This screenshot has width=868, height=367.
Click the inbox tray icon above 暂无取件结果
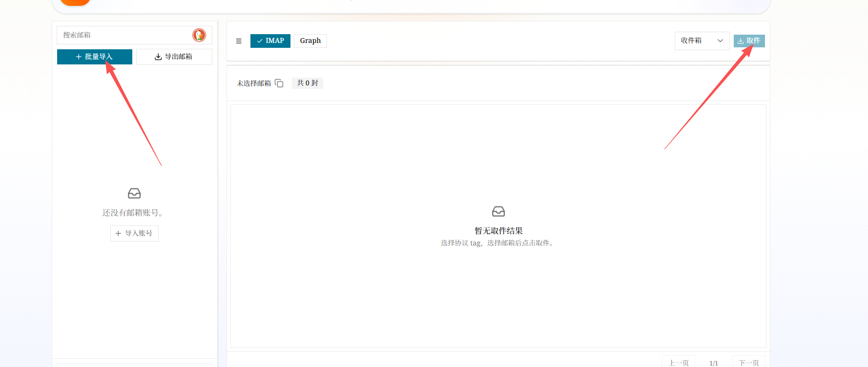(498, 211)
